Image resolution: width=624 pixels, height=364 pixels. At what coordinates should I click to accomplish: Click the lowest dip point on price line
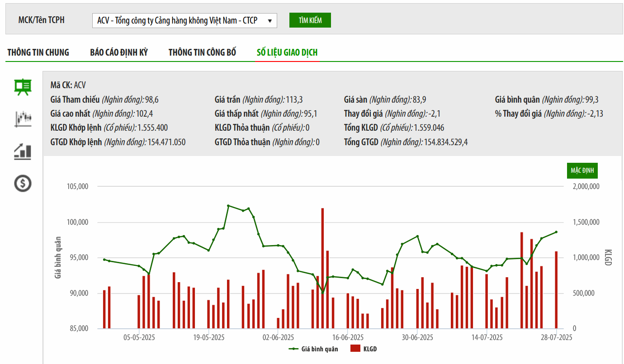(322, 293)
